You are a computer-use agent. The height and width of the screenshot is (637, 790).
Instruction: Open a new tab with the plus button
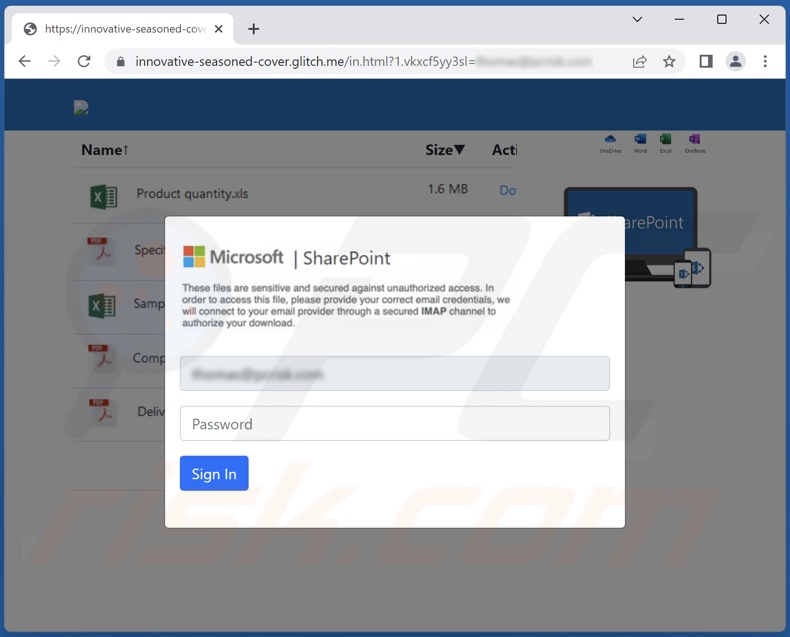coord(253,29)
